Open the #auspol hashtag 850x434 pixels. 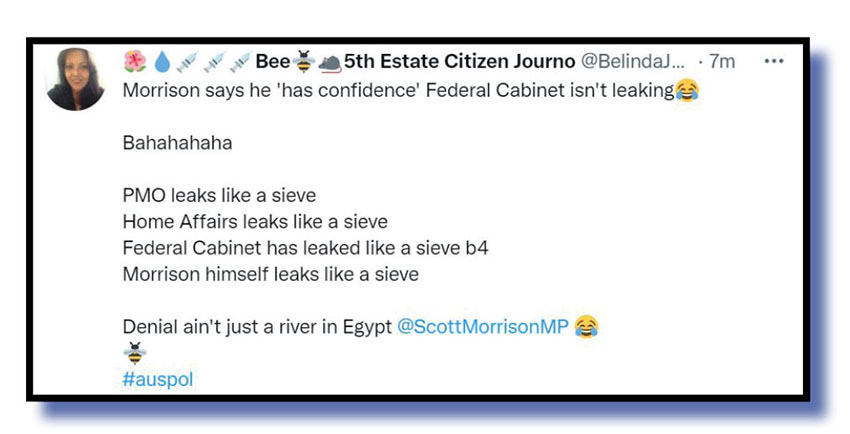(157, 379)
